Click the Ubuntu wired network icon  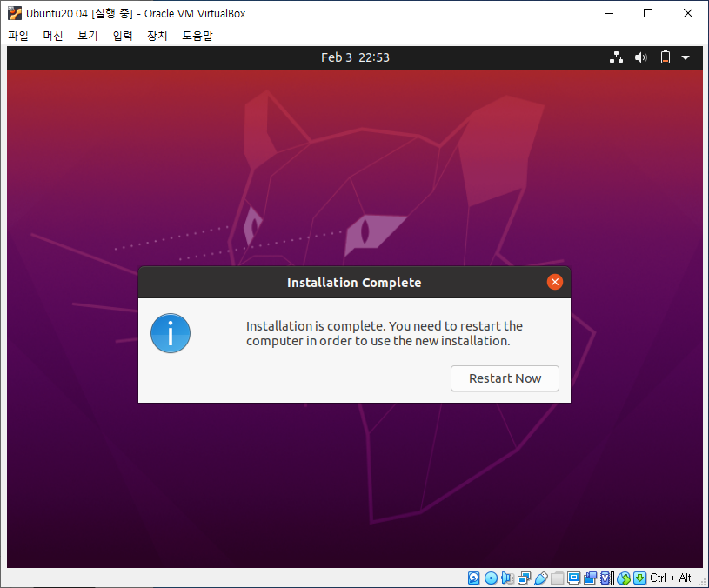616,57
